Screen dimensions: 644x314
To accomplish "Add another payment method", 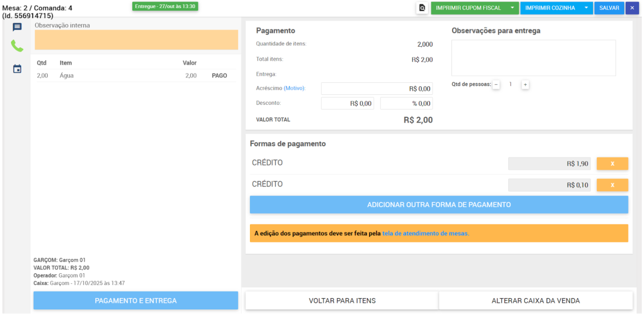I will point(439,205).
